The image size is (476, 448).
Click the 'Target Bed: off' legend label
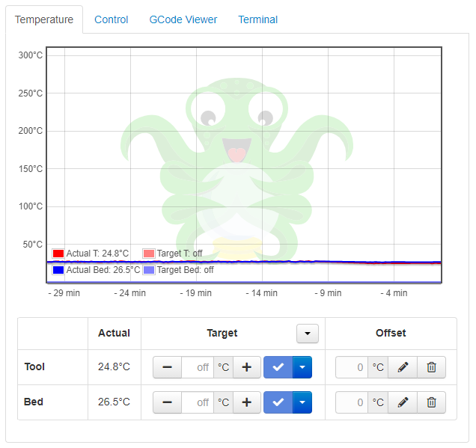[185, 270]
